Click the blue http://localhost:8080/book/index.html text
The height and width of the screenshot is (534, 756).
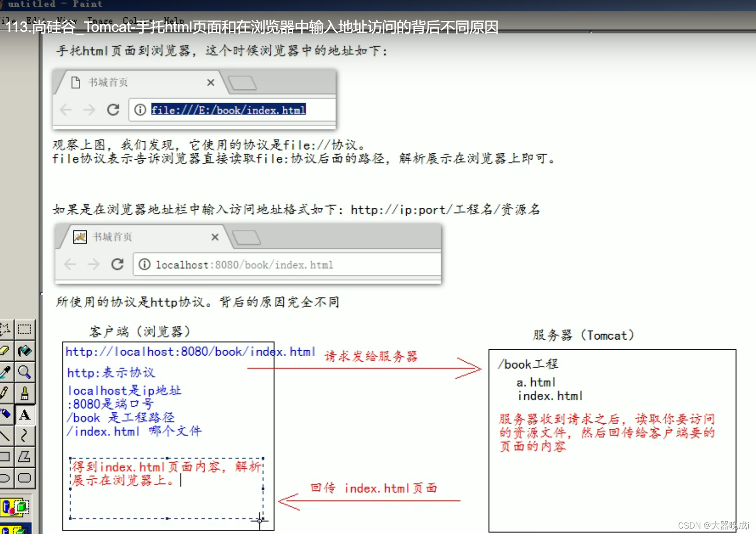191,352
